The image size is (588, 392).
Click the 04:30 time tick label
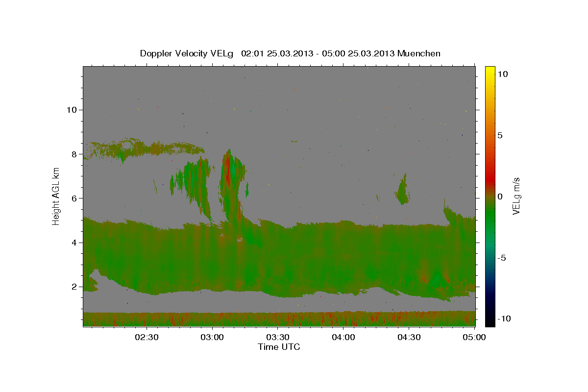[x=409, y=337]
